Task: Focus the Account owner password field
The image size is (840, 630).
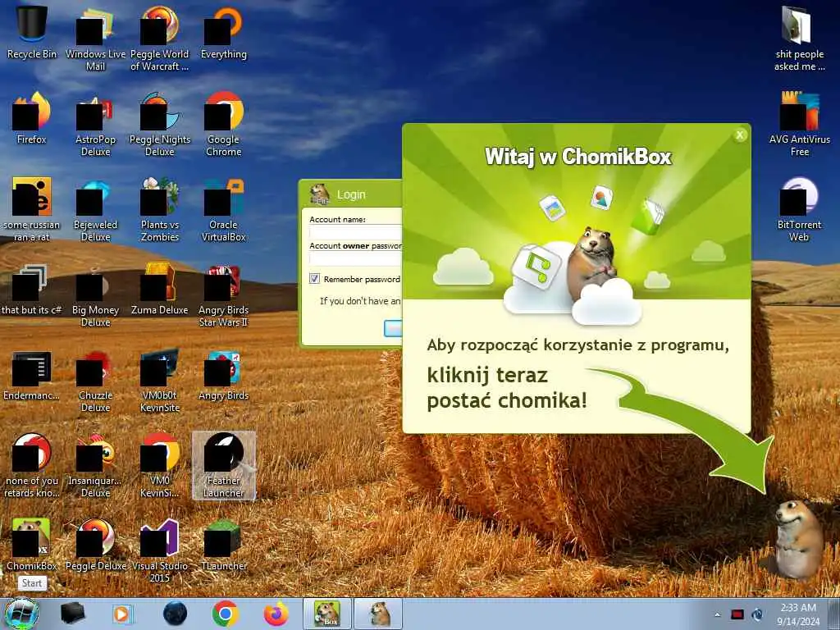Action: point(356,258)
